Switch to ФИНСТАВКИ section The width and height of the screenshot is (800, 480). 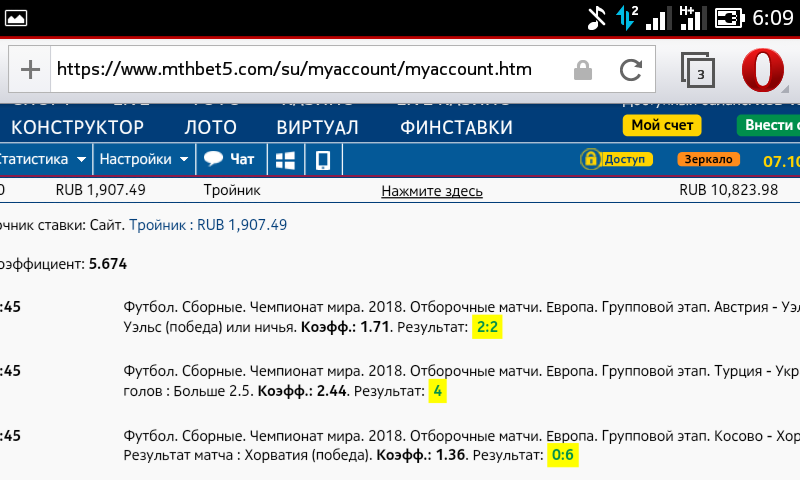tap(456, 127)
